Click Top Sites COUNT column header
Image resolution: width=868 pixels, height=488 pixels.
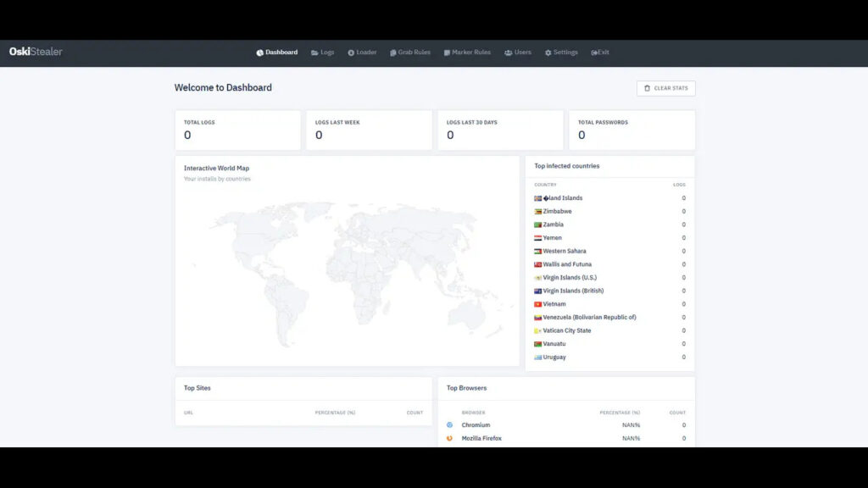click(x=415, y=413)
